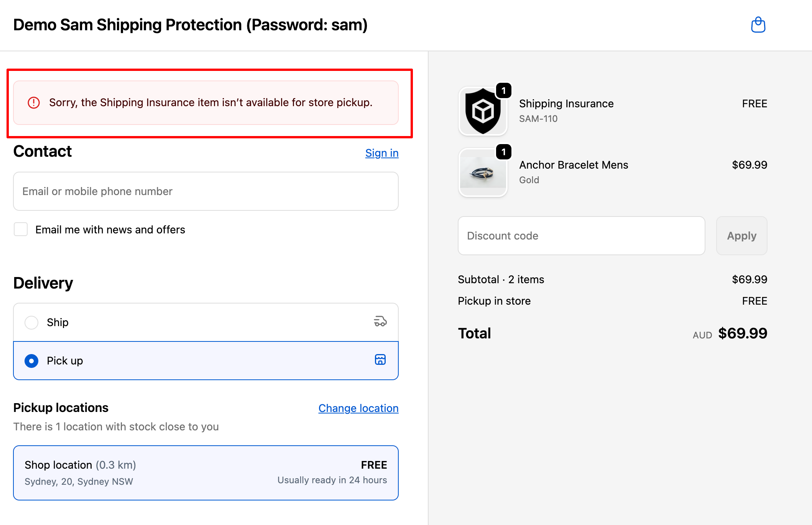The height and width of the screenshot is (525, 812).
Task: Click the Anchor Bracelet quantity badge
Action: pos(503,152)
